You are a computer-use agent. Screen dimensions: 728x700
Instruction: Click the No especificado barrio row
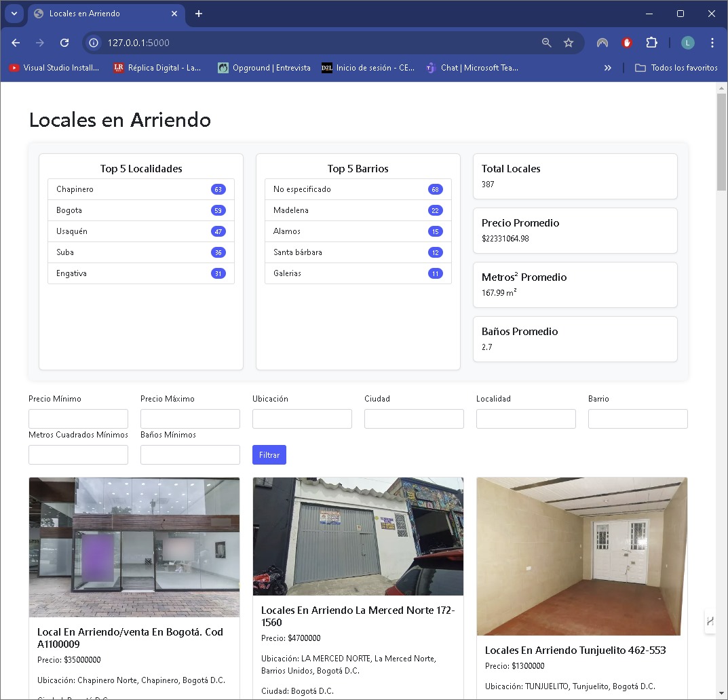pos(358,189)
